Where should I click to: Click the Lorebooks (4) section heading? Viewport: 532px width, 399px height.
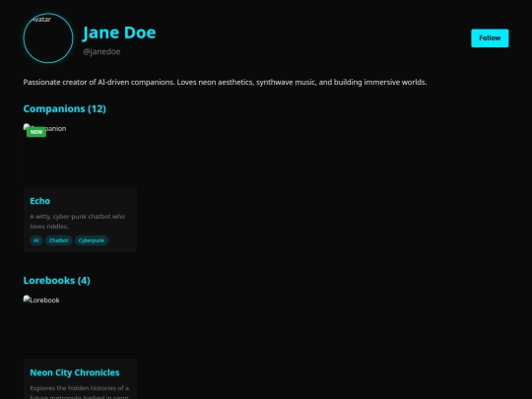point(57,281)
